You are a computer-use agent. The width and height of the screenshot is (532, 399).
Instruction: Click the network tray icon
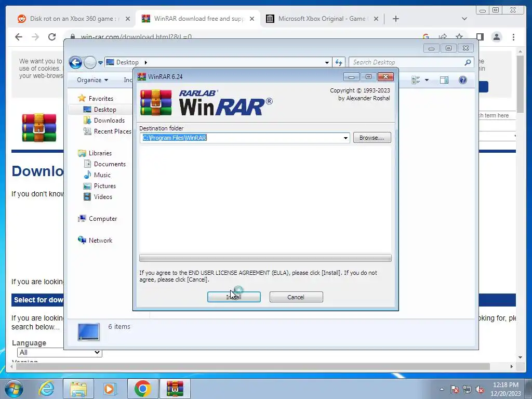pos(467,389)
